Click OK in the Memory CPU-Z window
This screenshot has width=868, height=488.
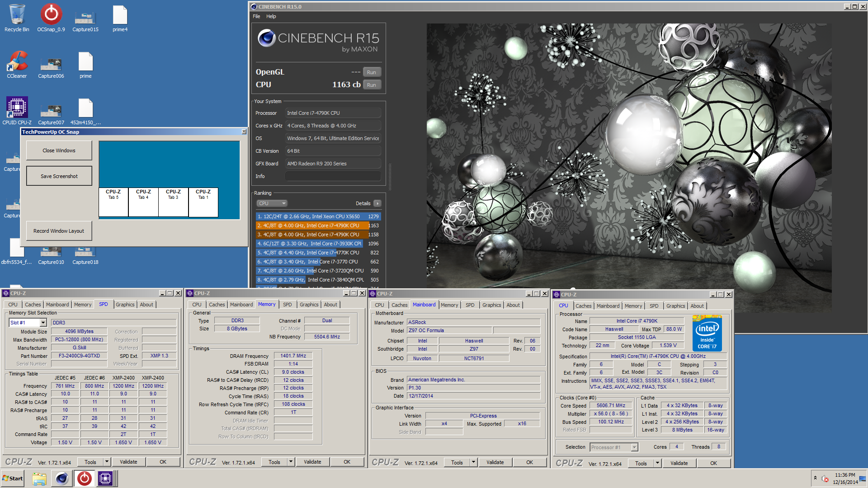pos(347,462)
